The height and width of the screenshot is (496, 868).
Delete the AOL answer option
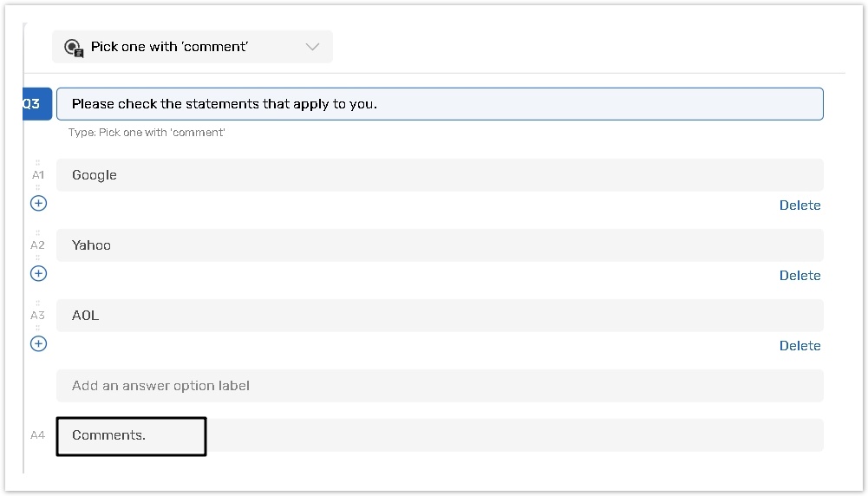click(799, 346)
